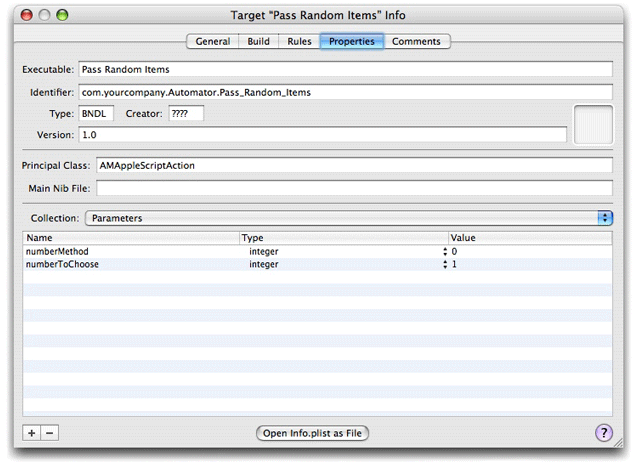Click the minus button to remove a parameter
Viewport: 638px width, 471px height.
point(50,433)
